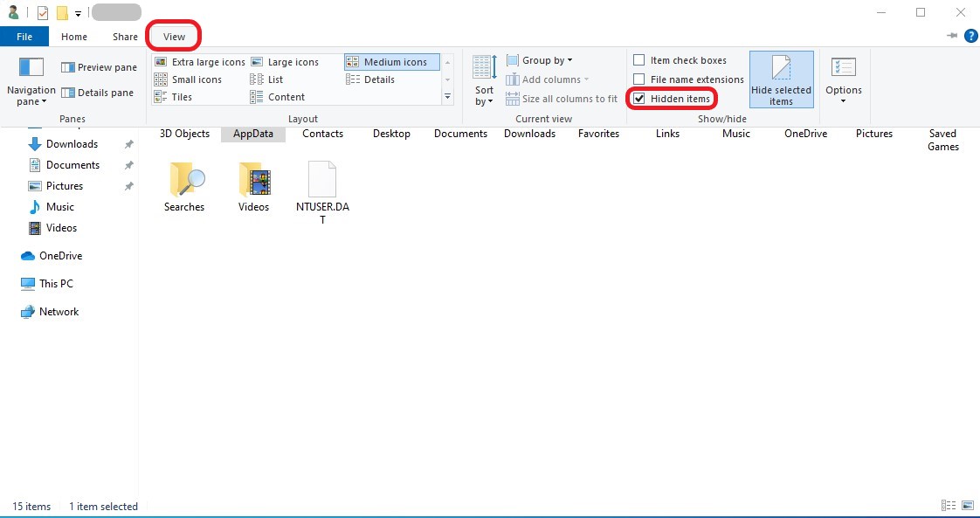980x518 pixels.
Task: Switch to the Home ribbon tab
Action: (73, 36)
